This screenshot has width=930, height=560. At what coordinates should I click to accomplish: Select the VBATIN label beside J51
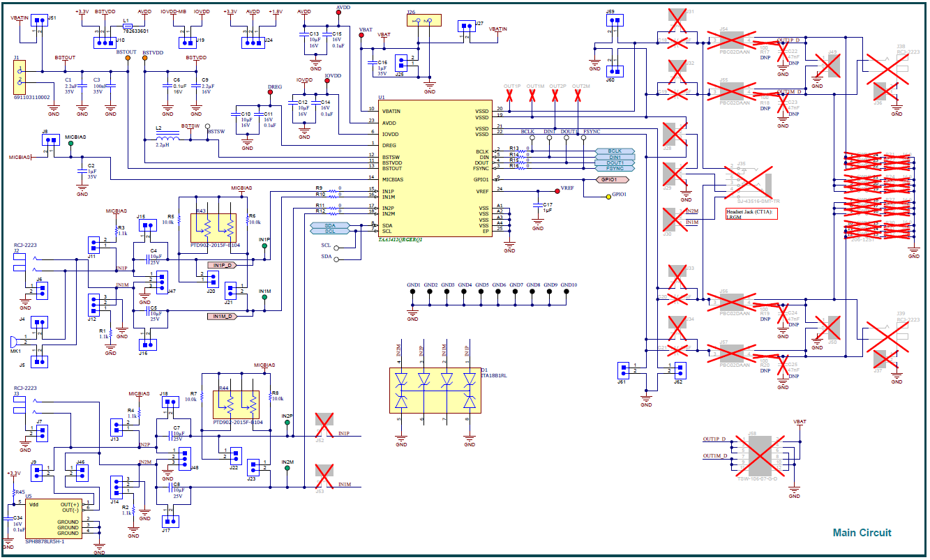tap(20, 17)
